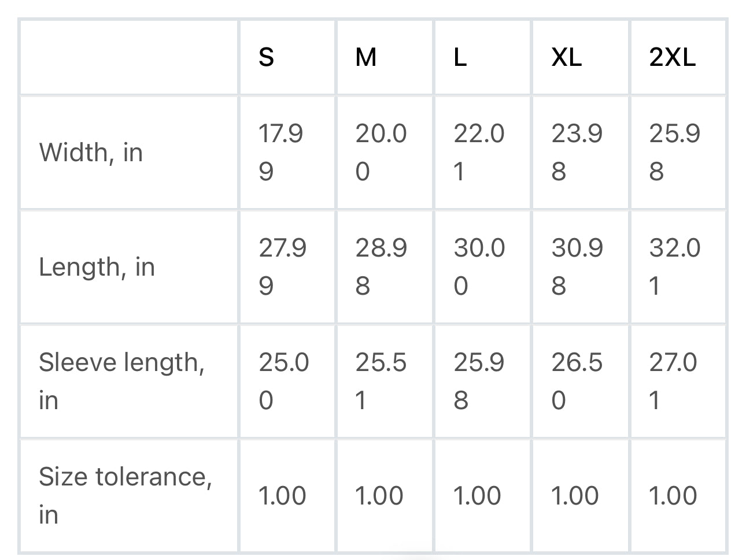The image size is (746, 560).
Task: Select the M size column header
Action: pos(366,57)
